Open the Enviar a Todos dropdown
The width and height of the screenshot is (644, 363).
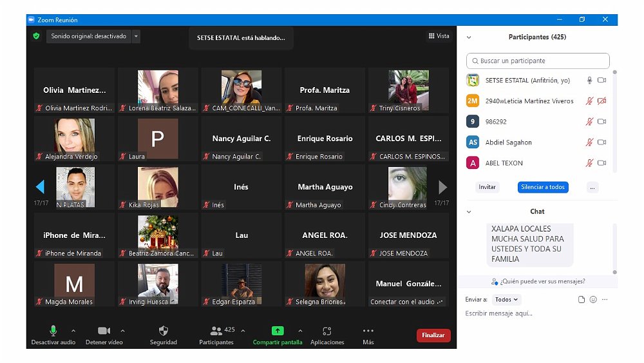[507, 300]
